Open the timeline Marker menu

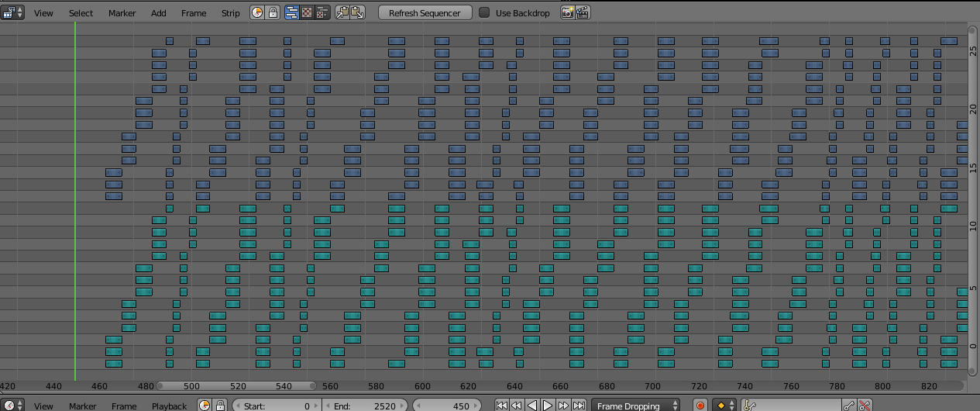click(83, 406)
